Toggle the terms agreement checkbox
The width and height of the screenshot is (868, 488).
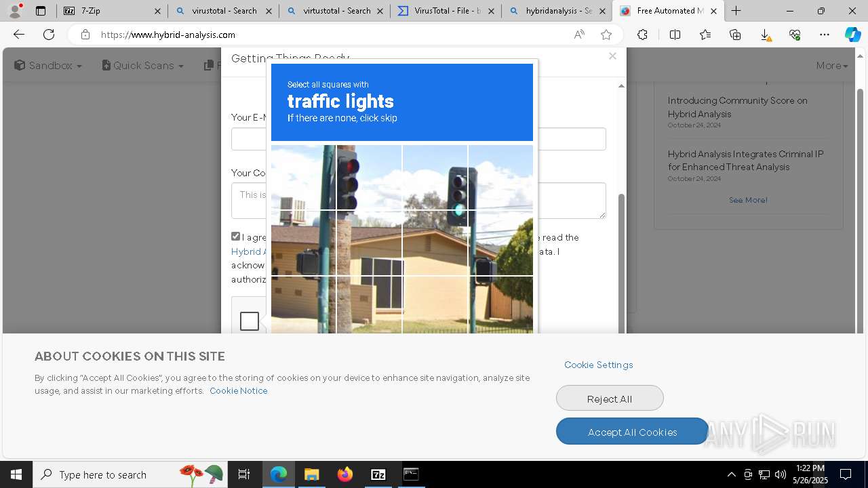point(236,237)
